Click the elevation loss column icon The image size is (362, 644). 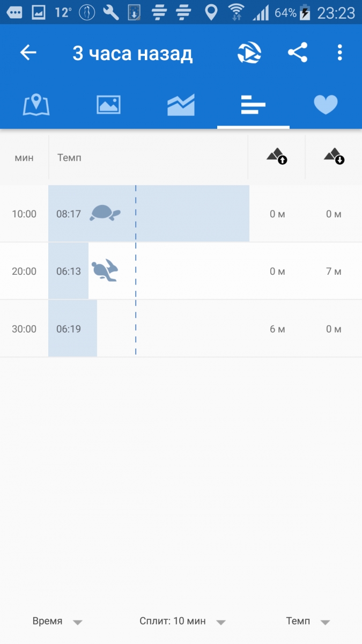(334, 157)
